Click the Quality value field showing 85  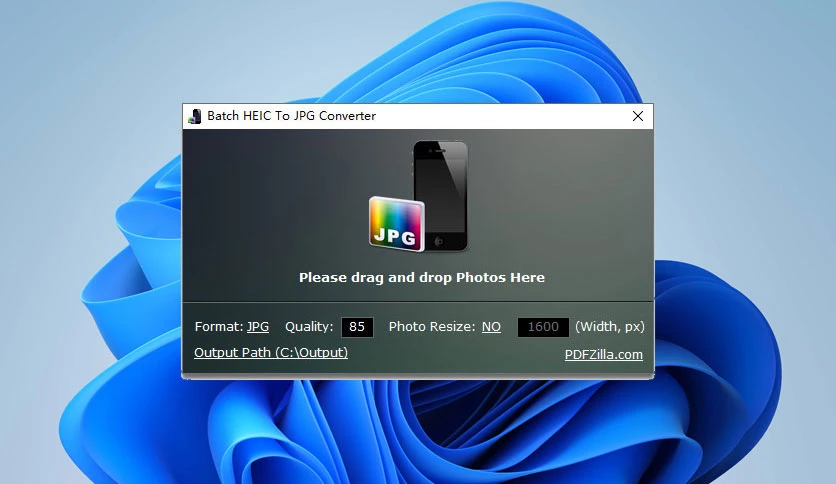[357, 327]
